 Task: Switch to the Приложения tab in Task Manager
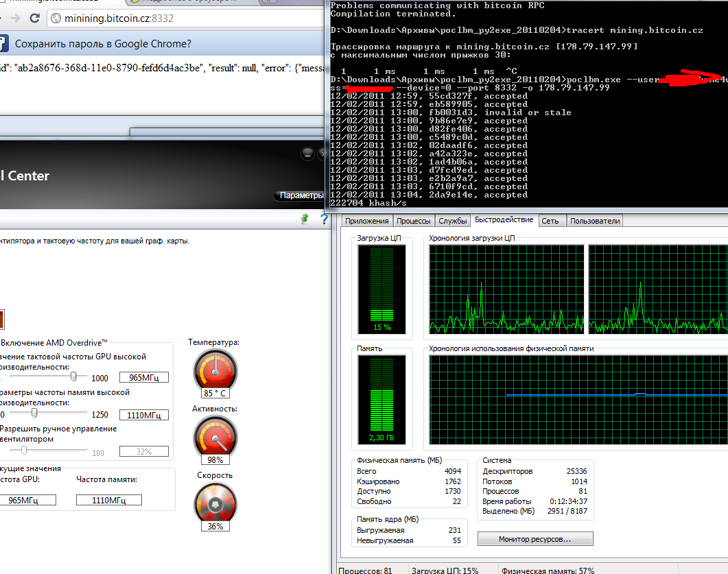tap(367, 221)
